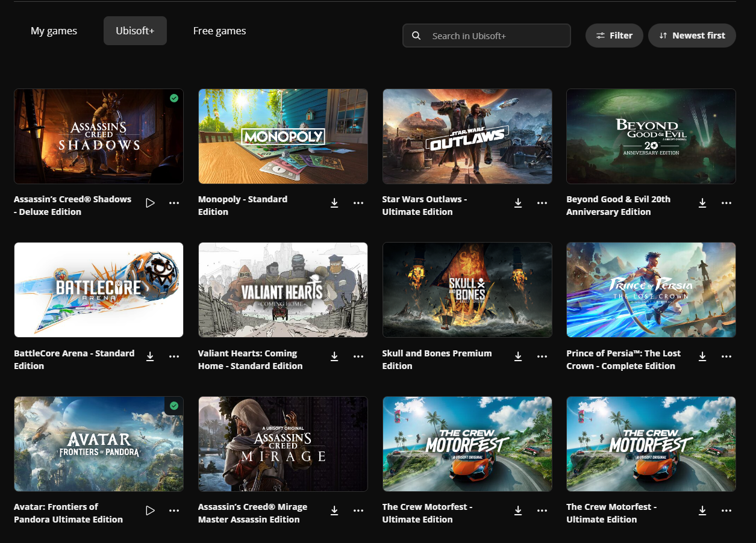This screenshot has height=543, width=756.
Task: Download Skull and Bones Premium Edition
Action: [518, 356]
